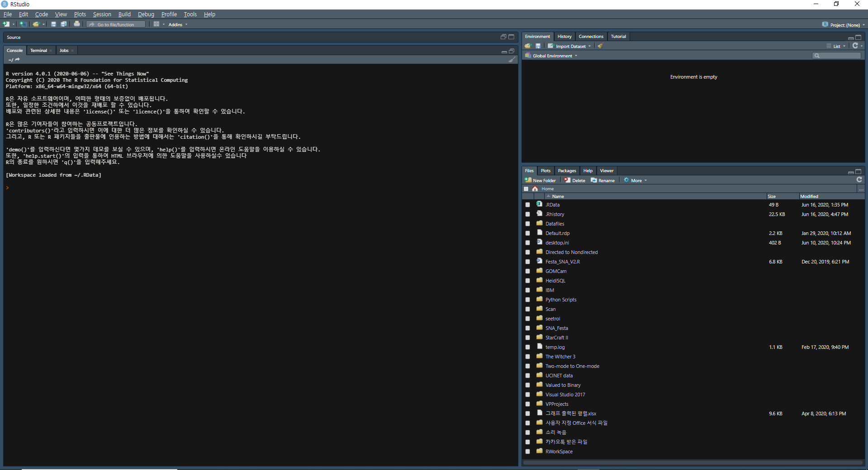868x470 pixels.
Task: Check the box for the .RData file
Action: click(x=527, y=205)
